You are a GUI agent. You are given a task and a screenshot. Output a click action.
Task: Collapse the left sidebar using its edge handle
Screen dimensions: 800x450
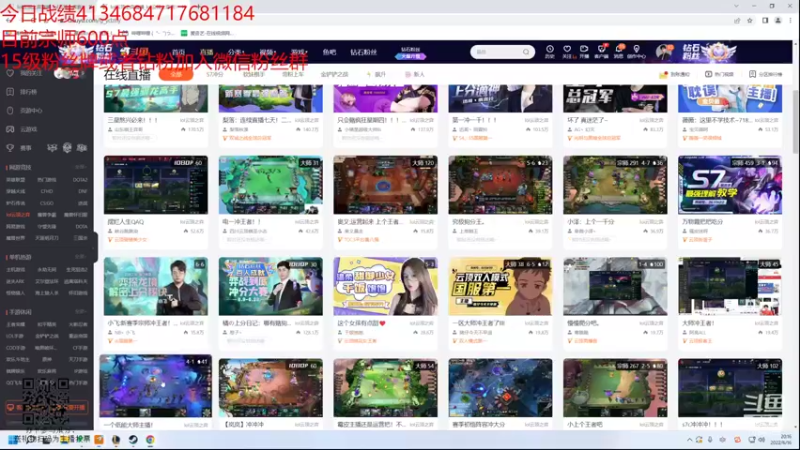pos(95,247)
